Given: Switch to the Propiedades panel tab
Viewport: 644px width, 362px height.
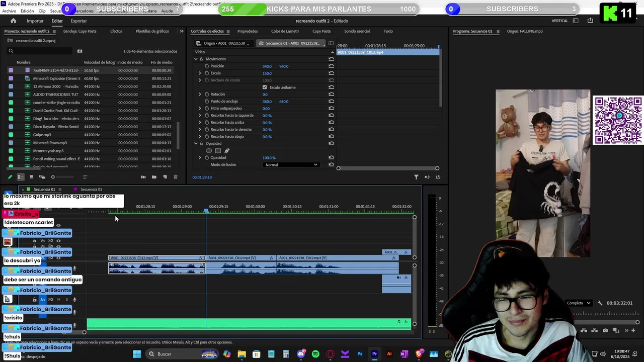Looking at the screenshot, I should [248, 31].
